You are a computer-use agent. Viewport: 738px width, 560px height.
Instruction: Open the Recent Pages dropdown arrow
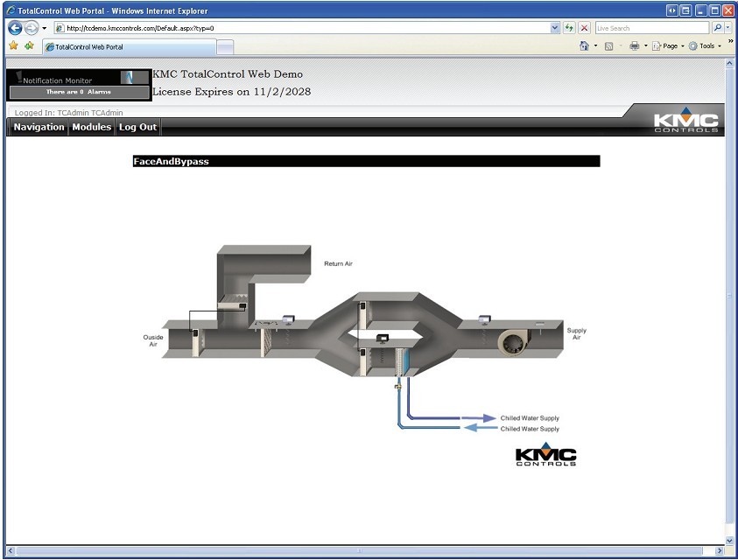(45, 28)
